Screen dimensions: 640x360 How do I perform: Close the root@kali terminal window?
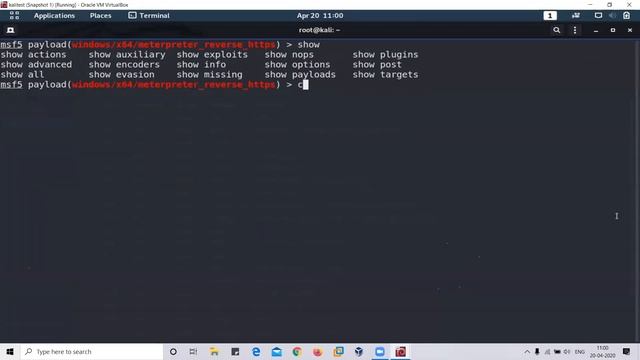point(630,30)
